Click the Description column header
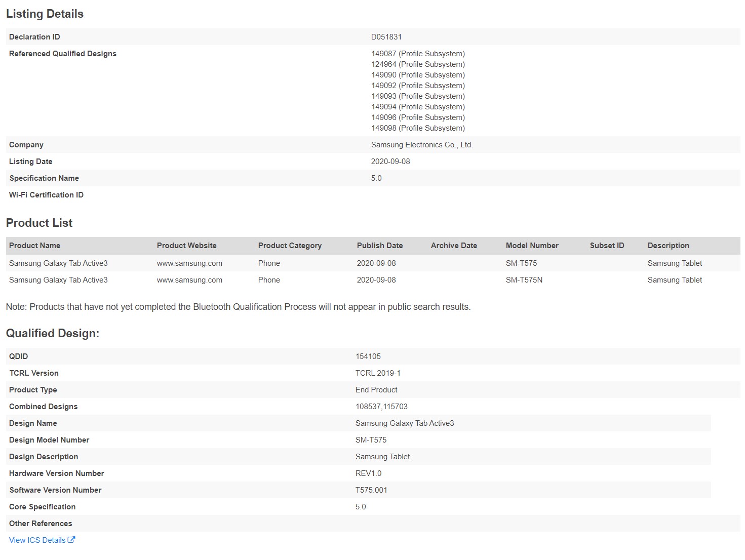The height and width of the screenshot is (560, 745). pyautogui.click(x=668, y=246)
